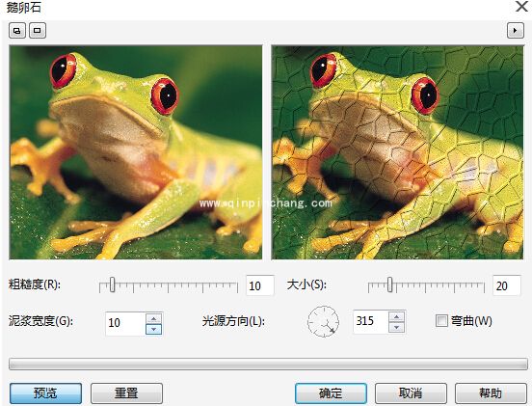
Task: Click the 泥浆宽度 value field
Action: click(125, 323)
